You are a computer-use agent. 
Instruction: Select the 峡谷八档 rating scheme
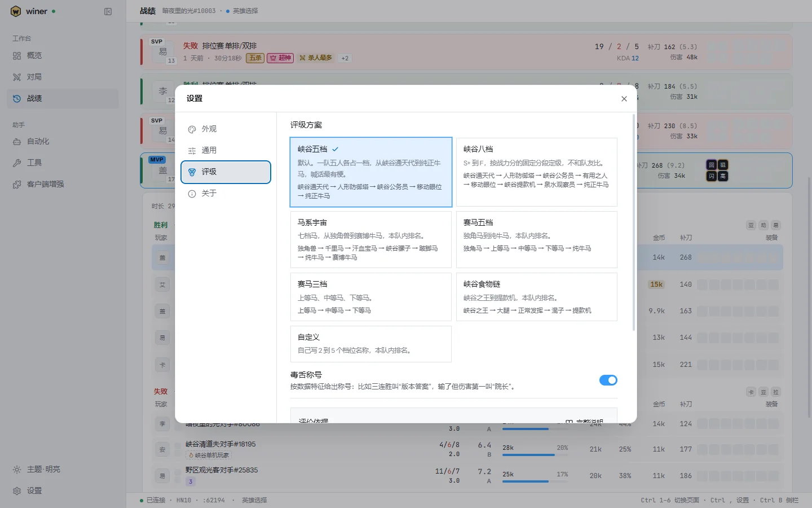pyautogui.click(x=536, y=172)
